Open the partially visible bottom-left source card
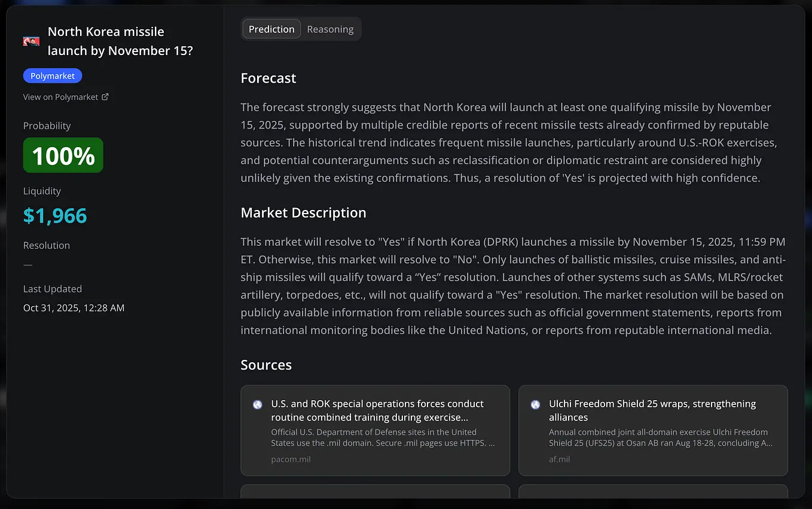 click(375, 491)
